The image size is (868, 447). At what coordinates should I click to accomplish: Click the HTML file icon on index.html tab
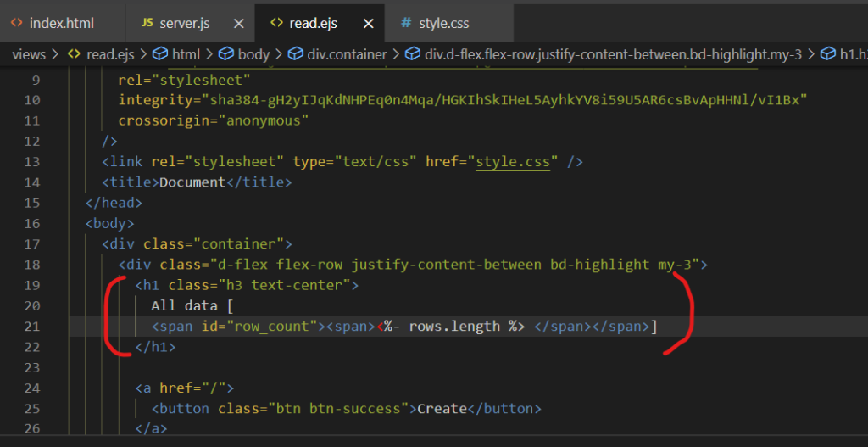click(x=17, y=23)
